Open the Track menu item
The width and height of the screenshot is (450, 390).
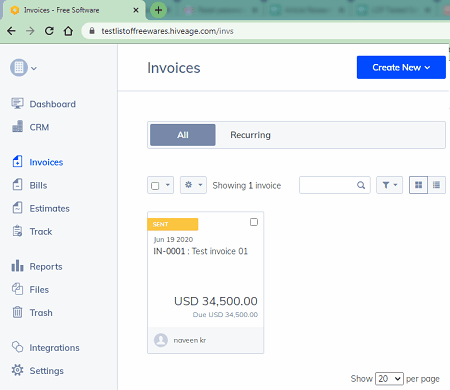[41, 231]
